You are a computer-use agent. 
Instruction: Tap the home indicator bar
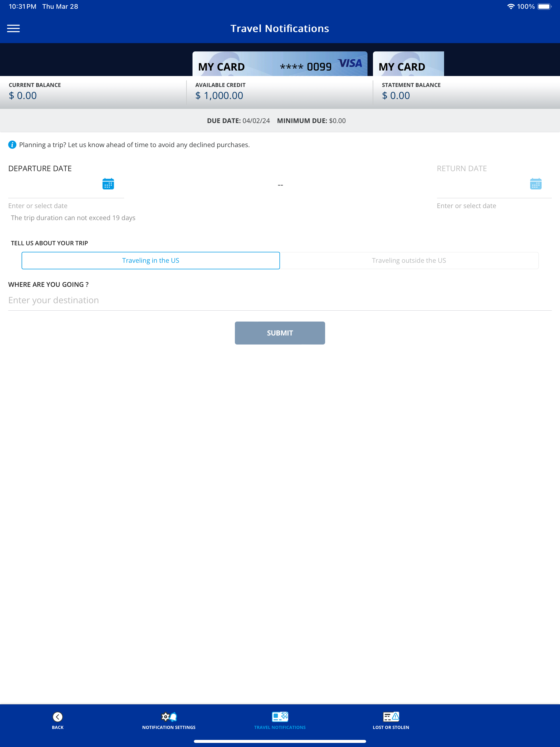pos(280,741)
